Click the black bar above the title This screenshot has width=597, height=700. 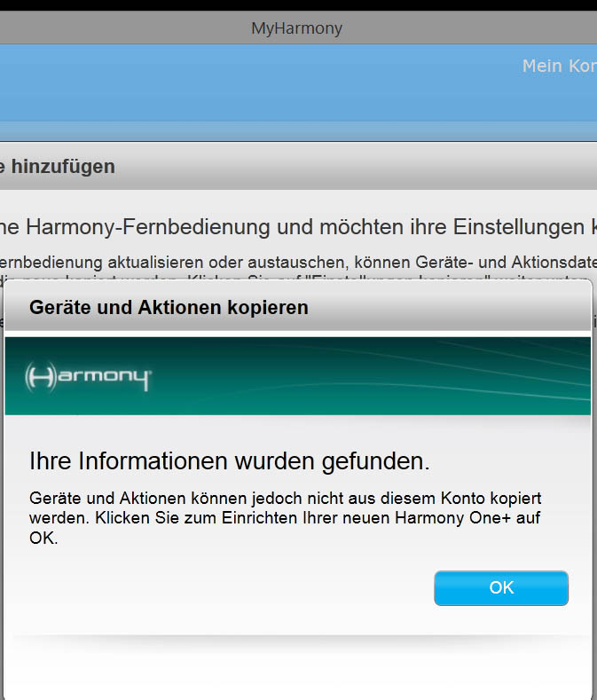coord(298,5)
